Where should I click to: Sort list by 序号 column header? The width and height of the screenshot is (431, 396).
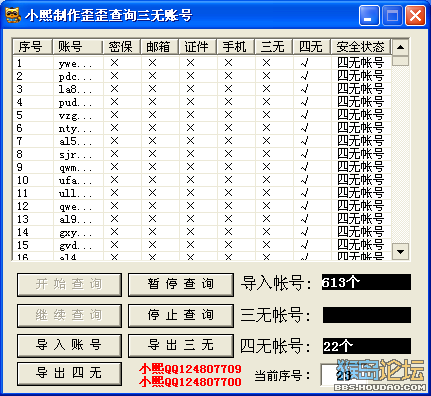[x=33, y=47]
